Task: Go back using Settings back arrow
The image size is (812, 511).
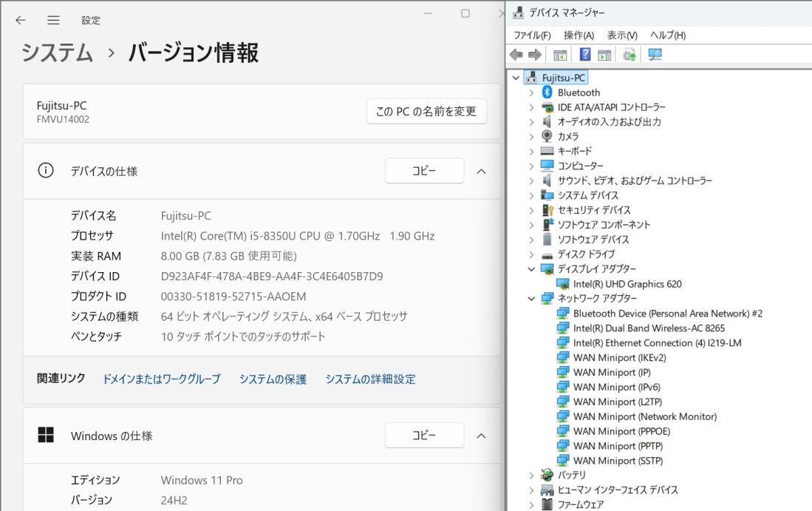Action: [21, 20]
